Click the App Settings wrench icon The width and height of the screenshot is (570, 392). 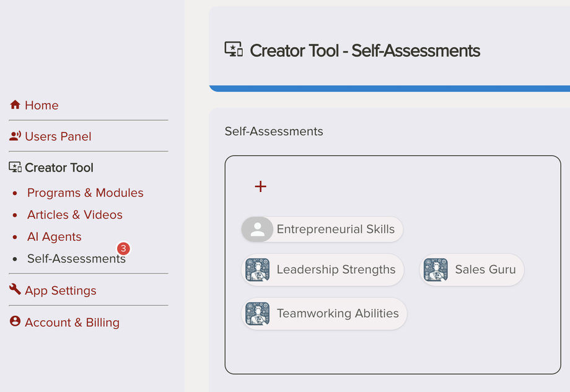click(x=15, y=289)
